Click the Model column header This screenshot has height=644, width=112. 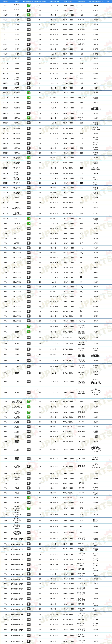(17, 1)
